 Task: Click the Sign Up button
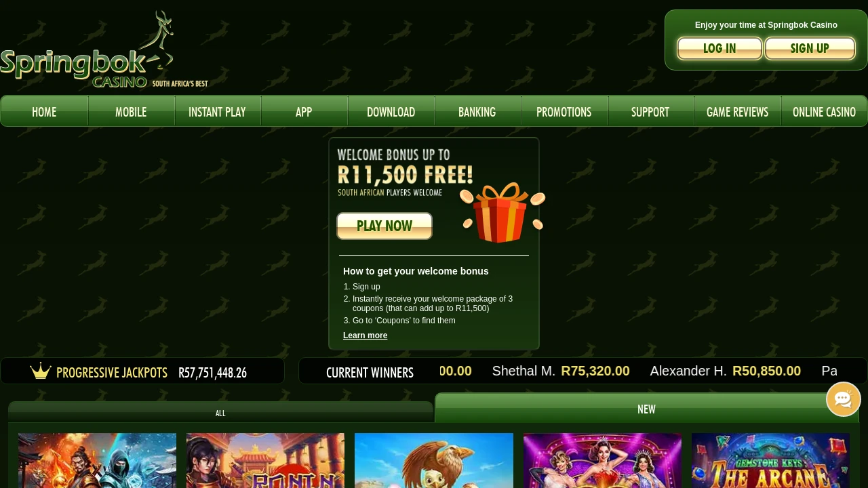(810, 48)
